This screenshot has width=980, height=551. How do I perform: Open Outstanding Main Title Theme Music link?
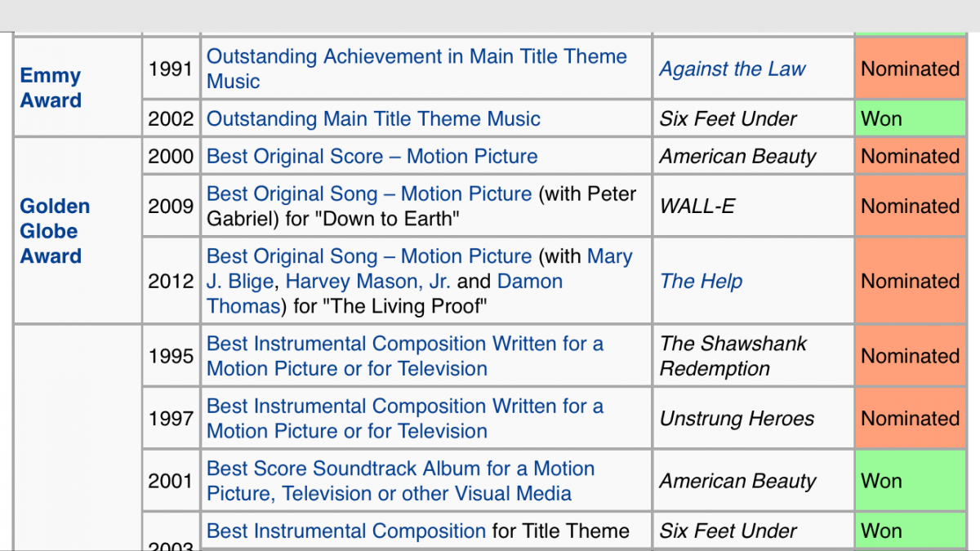pyautogui.click(x=373, y=119)
